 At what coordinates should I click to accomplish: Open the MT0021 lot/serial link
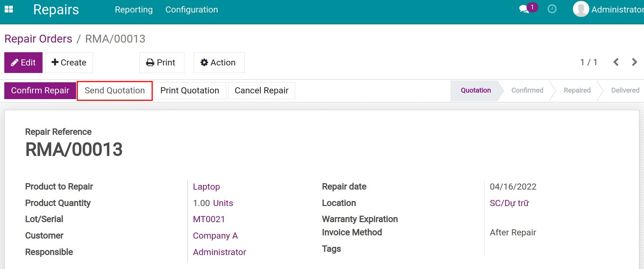(x=209, y=219)
